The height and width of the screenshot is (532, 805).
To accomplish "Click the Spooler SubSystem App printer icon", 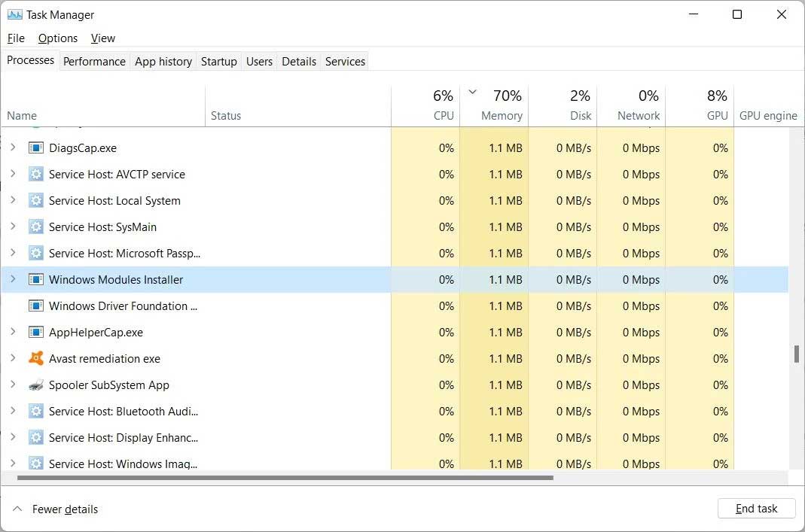I will 35,385.
